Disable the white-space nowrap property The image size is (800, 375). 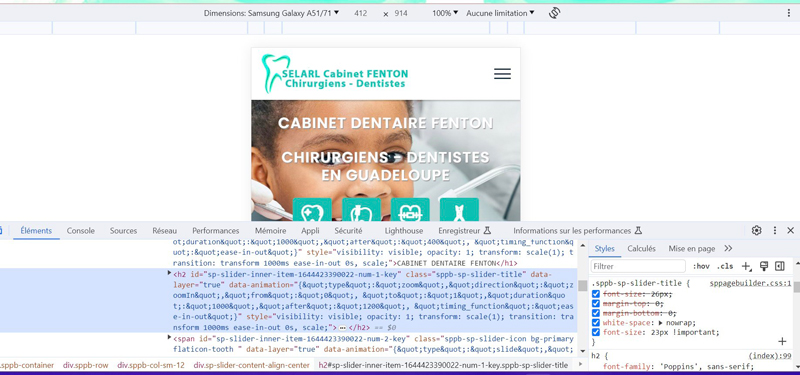595,323
